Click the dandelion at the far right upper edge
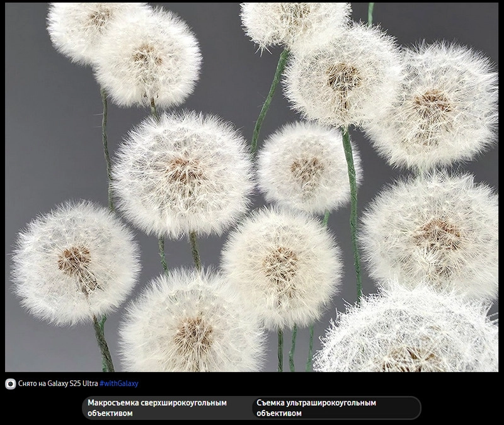The height and width of the screenshot is (425, 504). pos(435,104)
